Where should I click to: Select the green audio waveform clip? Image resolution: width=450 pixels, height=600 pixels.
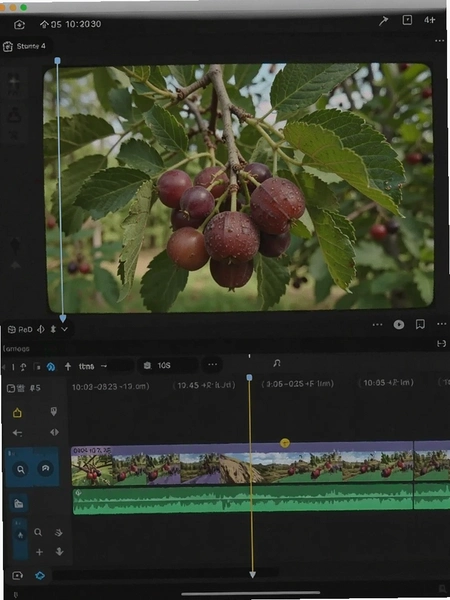[243, 500]
